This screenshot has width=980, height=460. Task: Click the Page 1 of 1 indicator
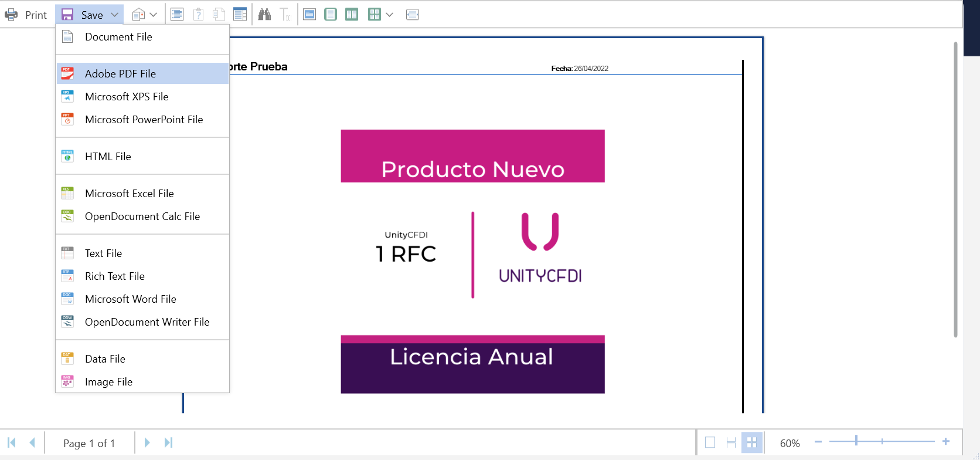[89, 443]
